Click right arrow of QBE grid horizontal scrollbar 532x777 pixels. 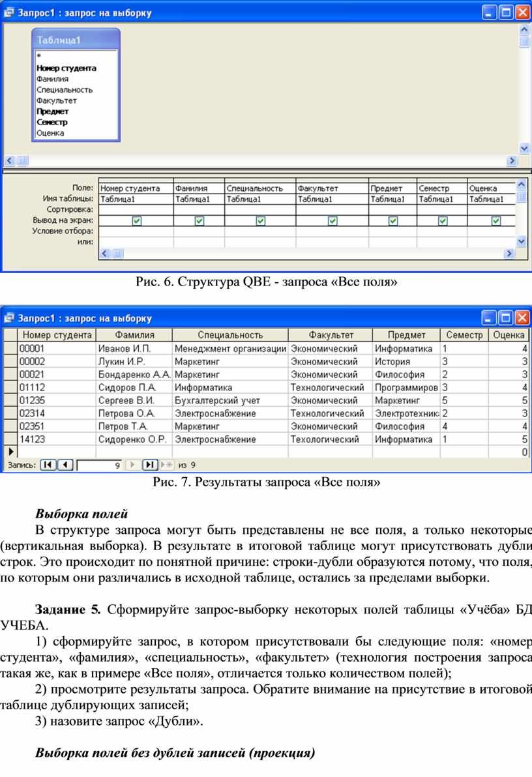(x=509, y=253)
